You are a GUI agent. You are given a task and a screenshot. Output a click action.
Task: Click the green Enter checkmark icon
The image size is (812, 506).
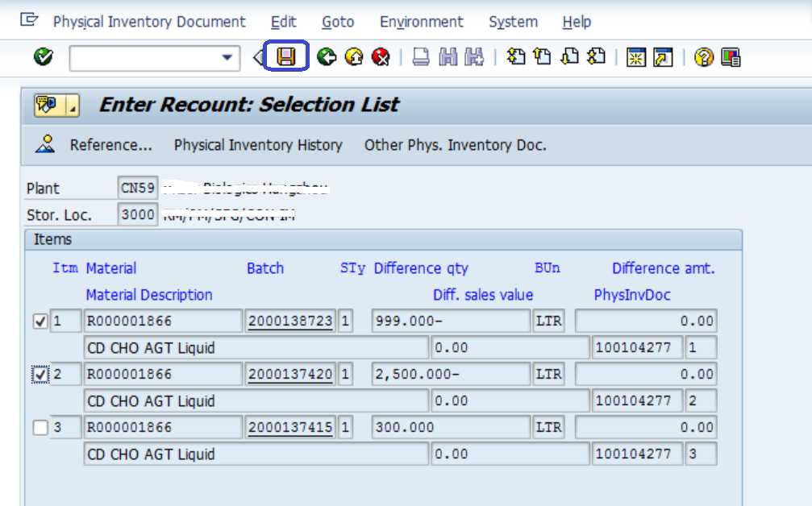44,57
